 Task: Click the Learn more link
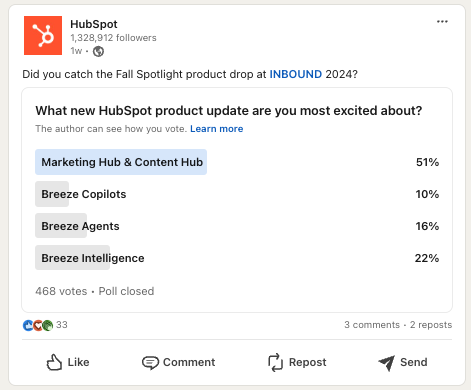[217, 129]
